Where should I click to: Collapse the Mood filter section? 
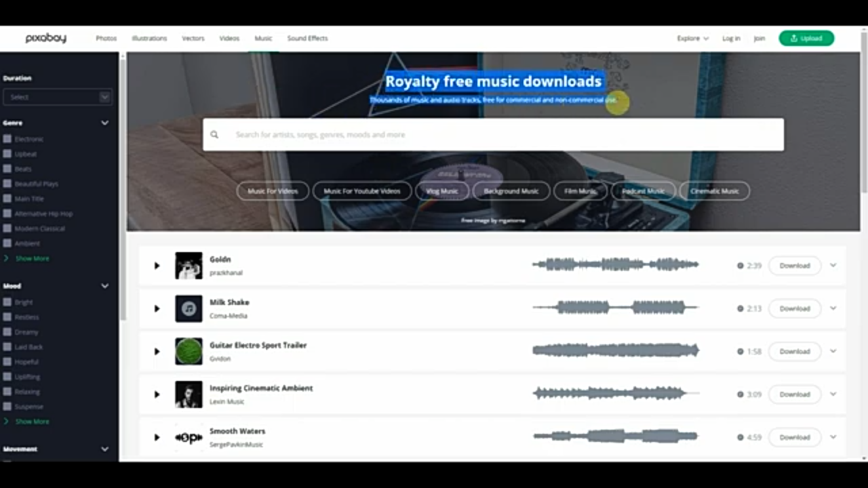click(x=105, y=286)
